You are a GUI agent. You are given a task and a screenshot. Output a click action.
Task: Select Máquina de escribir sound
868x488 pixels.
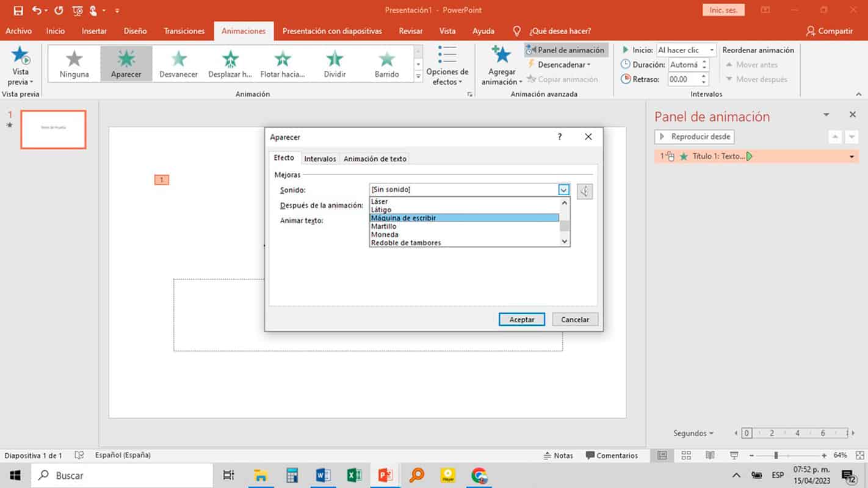pyautogui.click(x=464, y=218)
